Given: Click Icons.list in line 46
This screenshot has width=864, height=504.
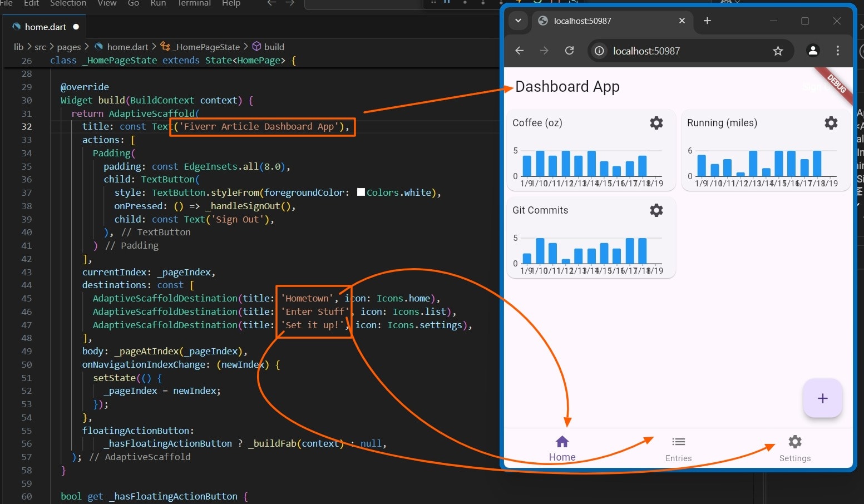Looking at the screenshot, I should pyautogui.click(x=419, y=312).
